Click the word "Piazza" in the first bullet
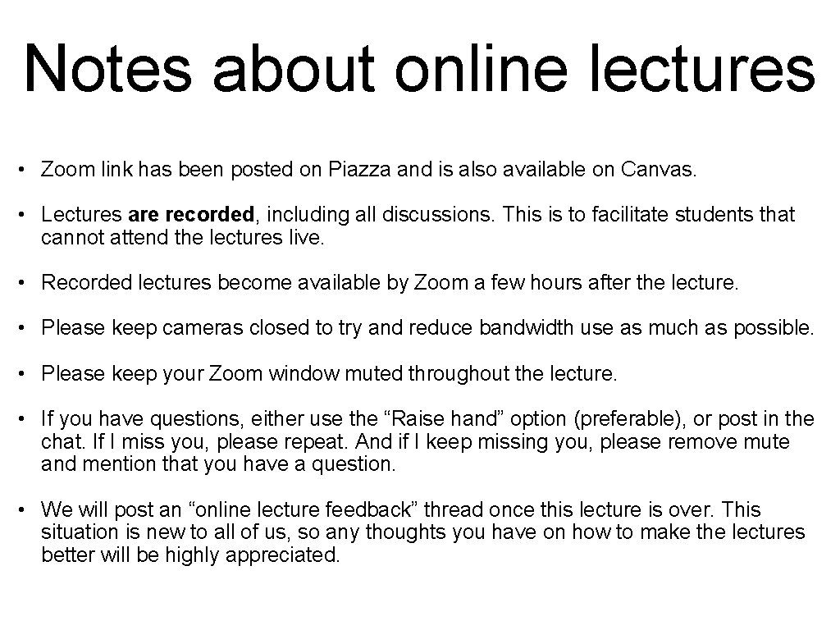840x630 pixels. (359, 169)
